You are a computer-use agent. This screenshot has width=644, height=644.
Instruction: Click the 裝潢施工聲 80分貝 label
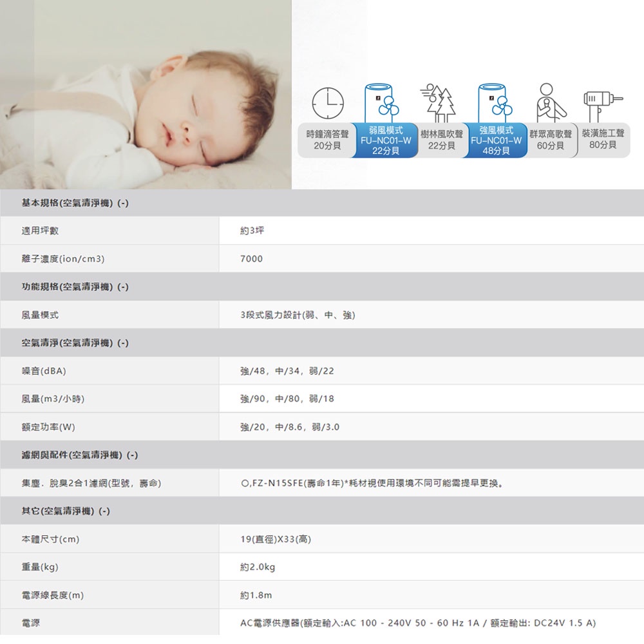pyautogui.click(x=602, y=140)
